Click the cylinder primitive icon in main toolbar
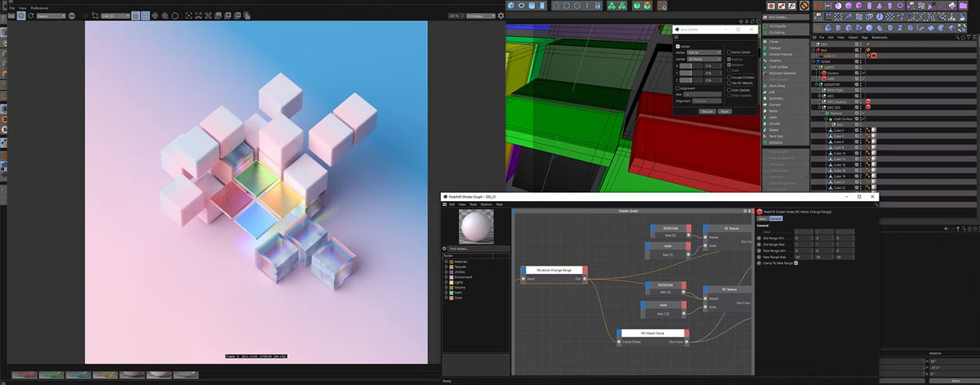This screenshot has width=980, height=385. click(532, 6)
